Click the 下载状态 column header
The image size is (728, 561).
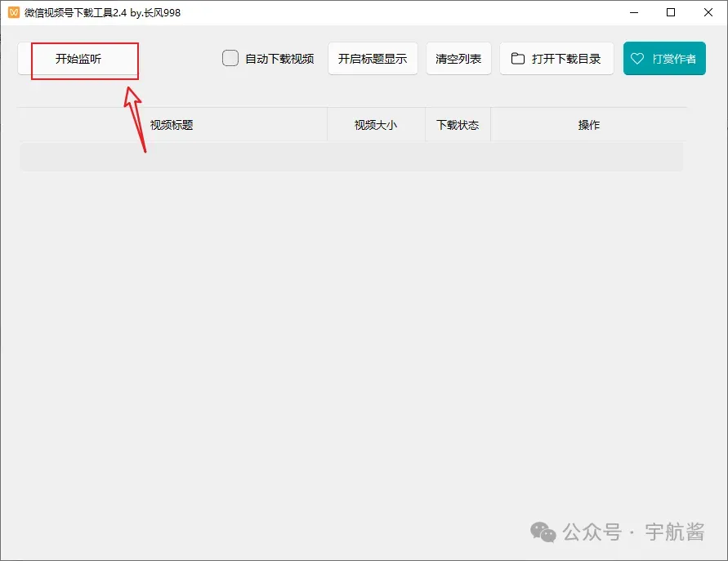coord(458,125)
